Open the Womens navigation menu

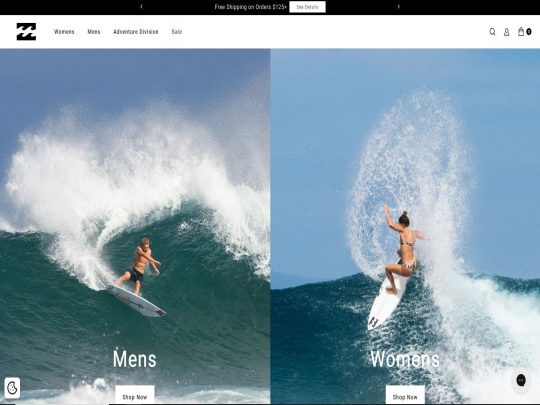(64, 32)
